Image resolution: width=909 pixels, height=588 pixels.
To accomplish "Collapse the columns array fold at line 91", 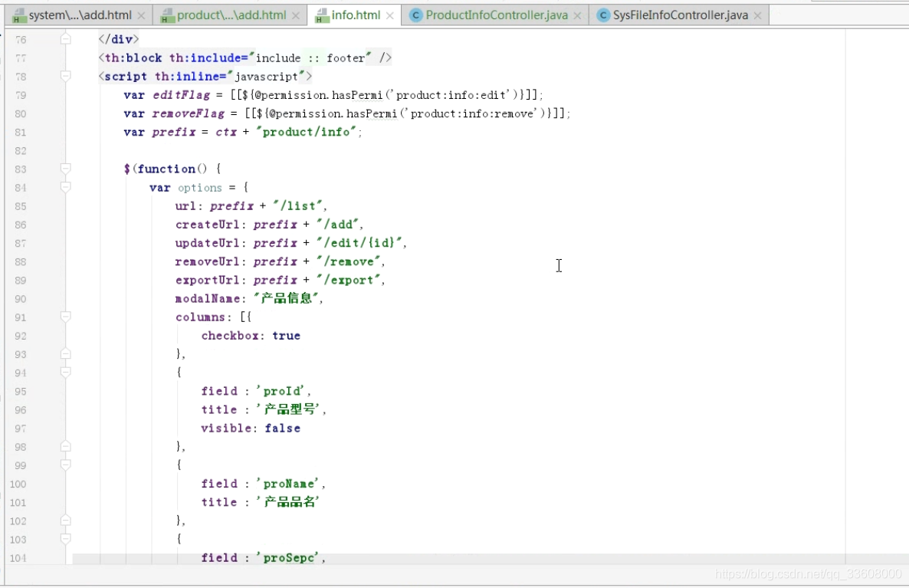I will point(65,317).
